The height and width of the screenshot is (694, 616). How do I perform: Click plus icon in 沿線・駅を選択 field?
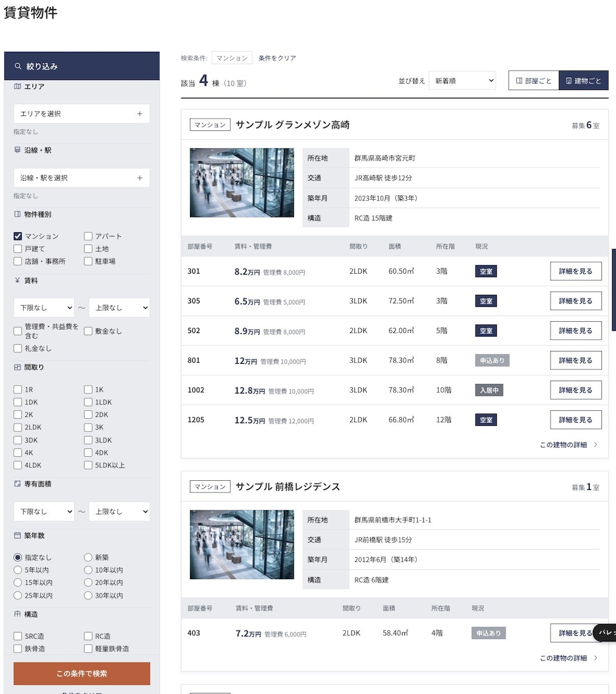[x=139, y=178]
